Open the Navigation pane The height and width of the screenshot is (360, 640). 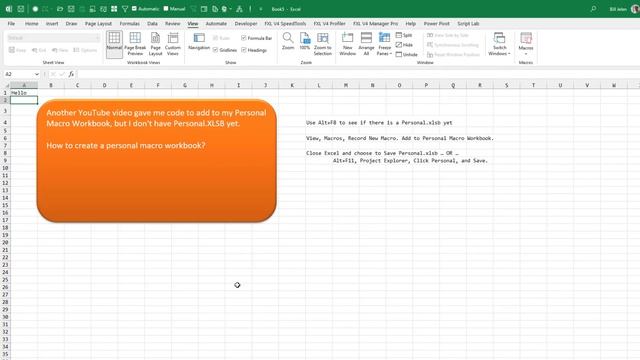[199, 42]
